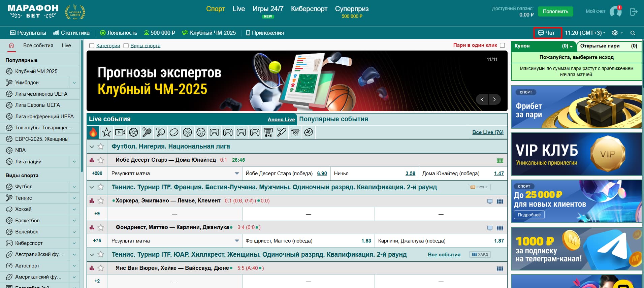Expand the Лига наций submenu chevron

point(74,162)
